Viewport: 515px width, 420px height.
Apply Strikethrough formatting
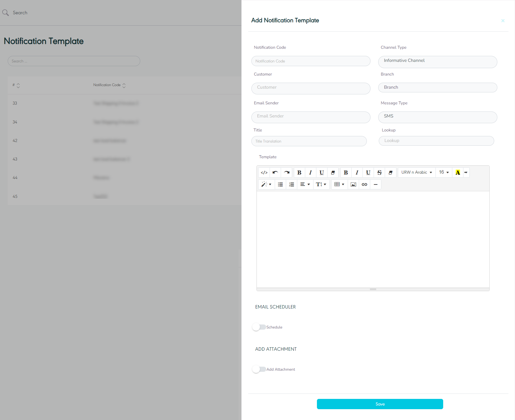379,173
